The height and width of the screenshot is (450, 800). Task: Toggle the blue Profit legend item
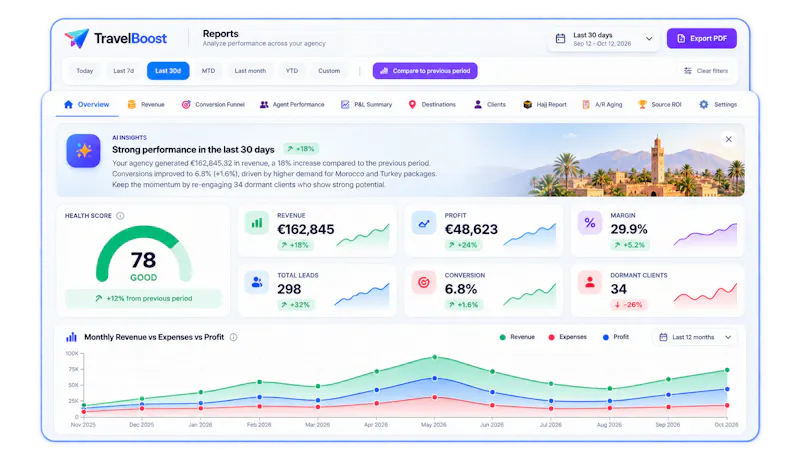tap(616, 337)
